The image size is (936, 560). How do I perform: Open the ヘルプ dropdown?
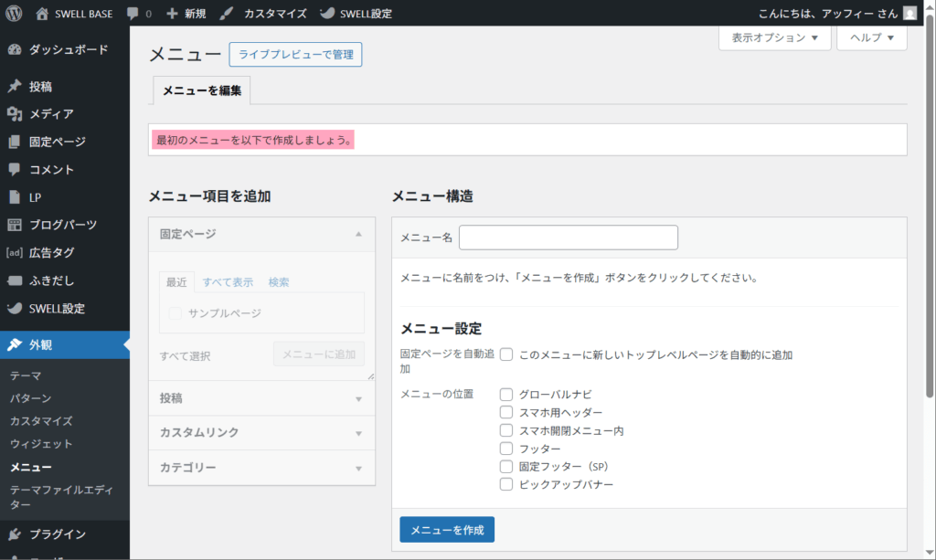[871, 37]
